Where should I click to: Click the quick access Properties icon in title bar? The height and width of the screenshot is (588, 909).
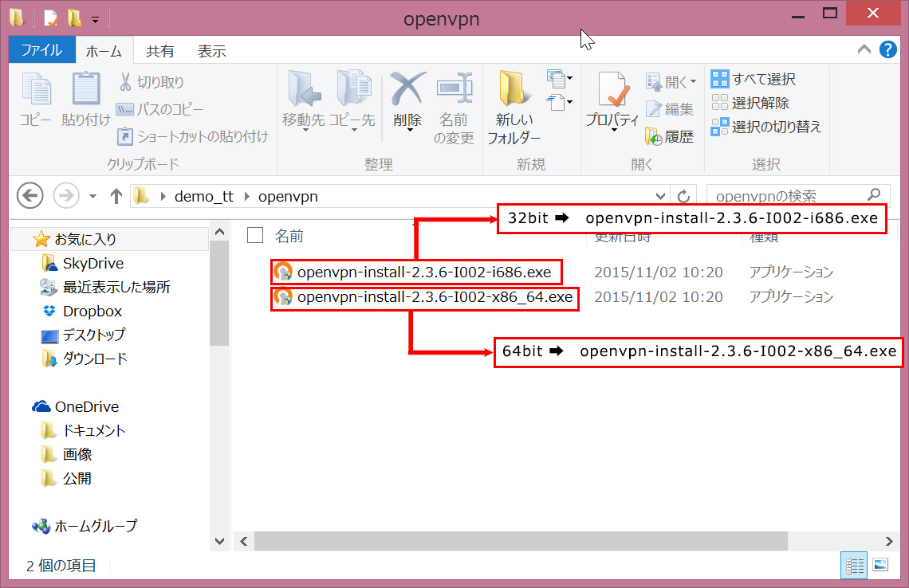51,18
